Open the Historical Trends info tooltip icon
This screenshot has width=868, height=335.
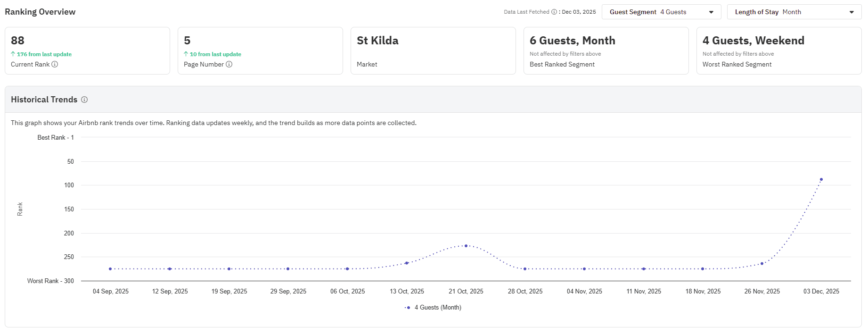pyautogui.click(x=84, y=100)
